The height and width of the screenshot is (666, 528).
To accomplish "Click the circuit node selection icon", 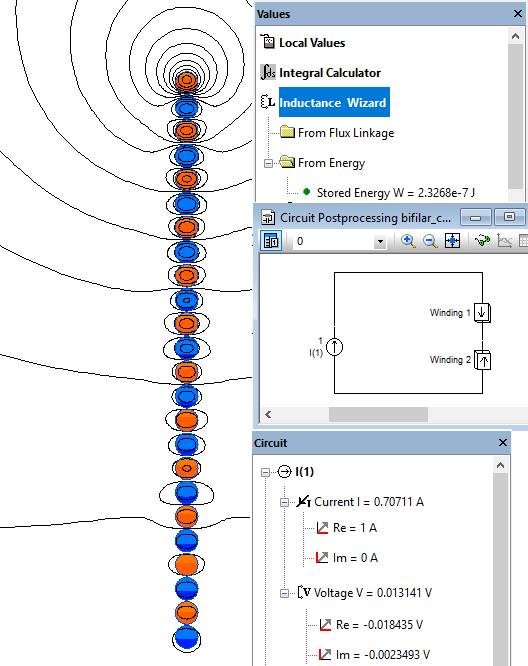I will point(483,241).
